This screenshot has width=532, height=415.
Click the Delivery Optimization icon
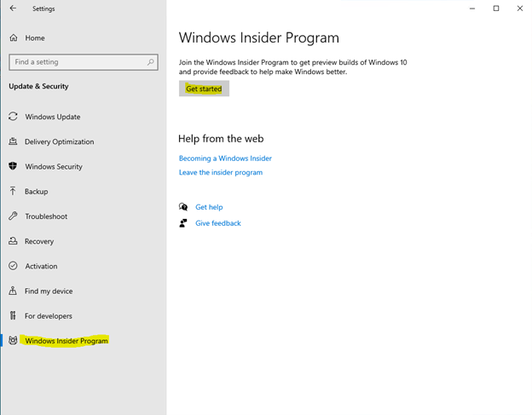pyautogui.click(x=13, y=141)
